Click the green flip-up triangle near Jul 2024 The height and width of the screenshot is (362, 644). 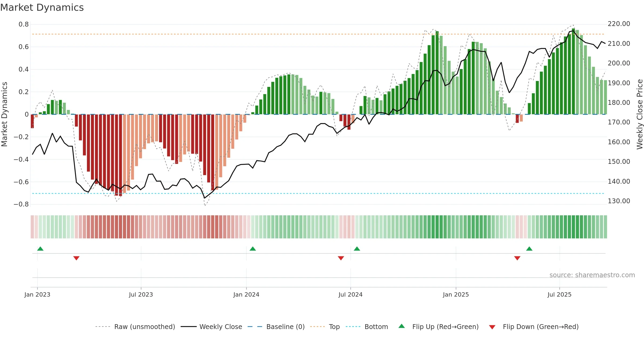pyautogui.click(x=357, y=249)
